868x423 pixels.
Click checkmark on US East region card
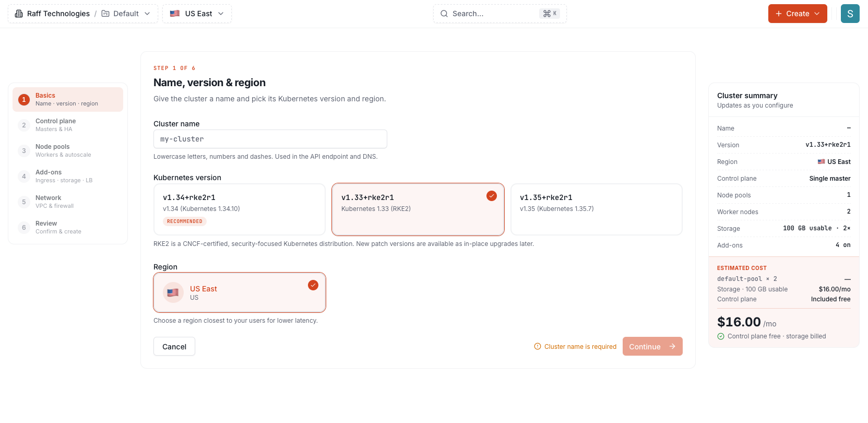(313, 285)
